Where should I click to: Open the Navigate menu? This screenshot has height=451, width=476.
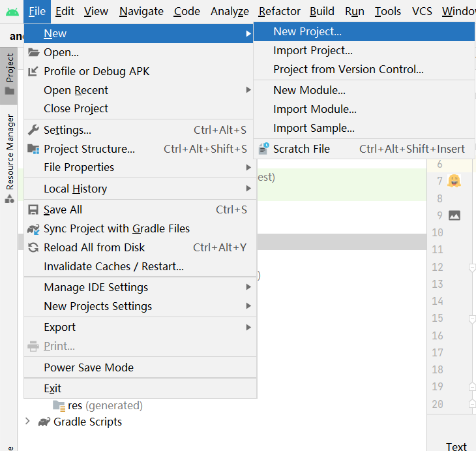[x=141, y=11]
